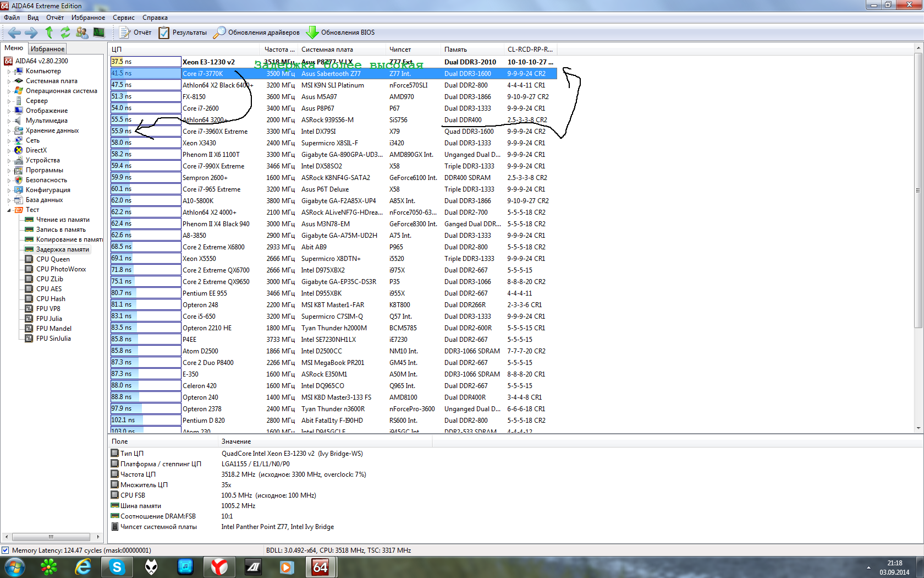Expand the Операционная система node
This screenshot has width=924, height=578.
click(x=9, y=91)
